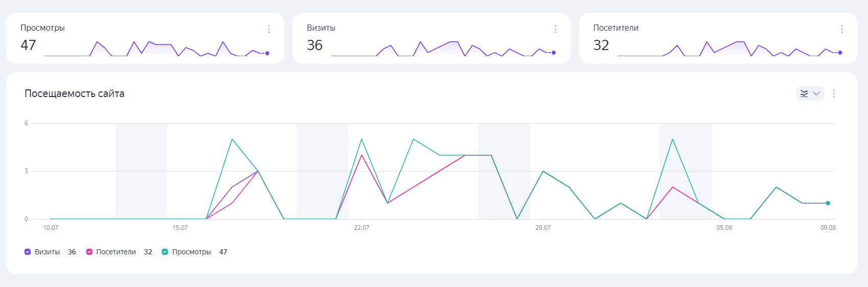Open the Просмотры widget options menu

269,29
